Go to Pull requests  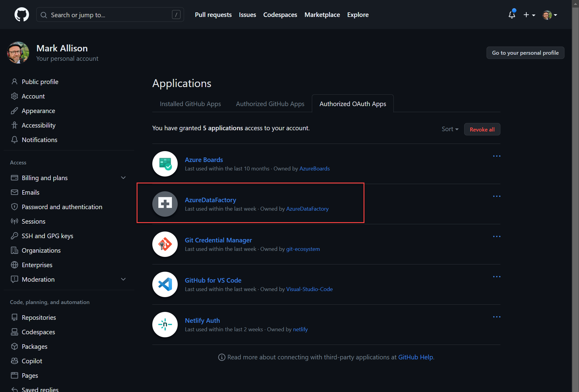[213, 15]
